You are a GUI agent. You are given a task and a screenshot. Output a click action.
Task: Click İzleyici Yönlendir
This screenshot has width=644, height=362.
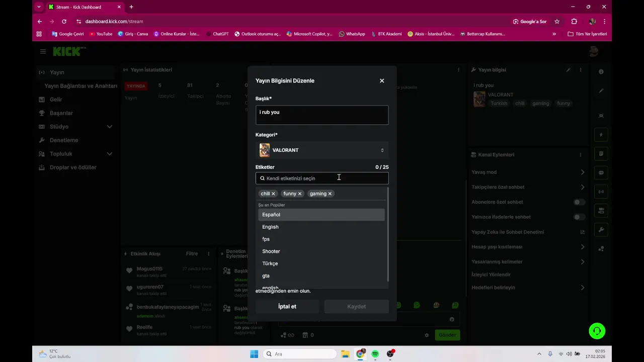(491, 275)
